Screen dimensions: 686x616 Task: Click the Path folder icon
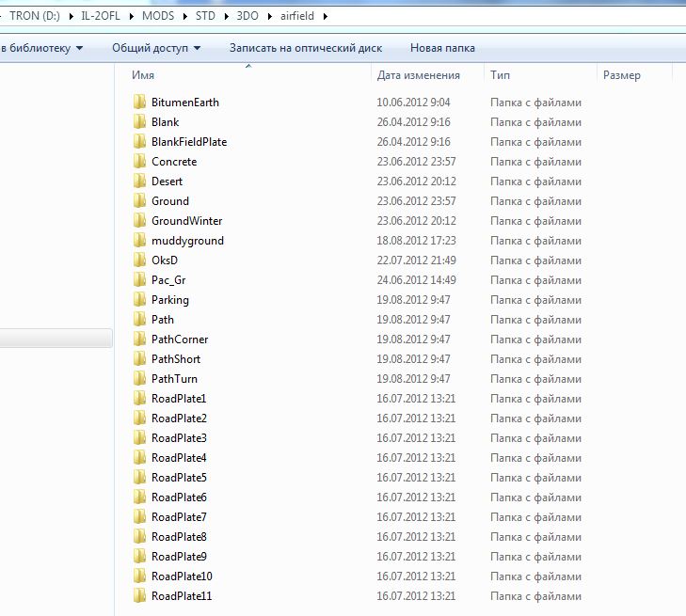(x=139, y=319)
